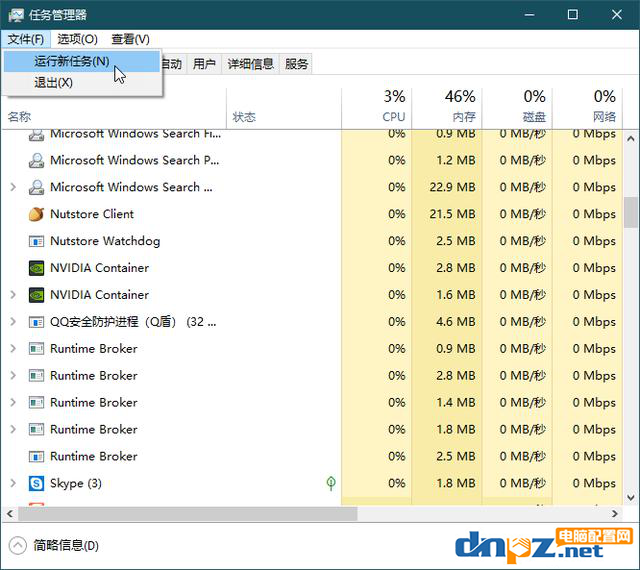The height and width of the screenshot is (570, 640).
Task: Switch to the 用户 tab
Action: [x=204, y=64]
